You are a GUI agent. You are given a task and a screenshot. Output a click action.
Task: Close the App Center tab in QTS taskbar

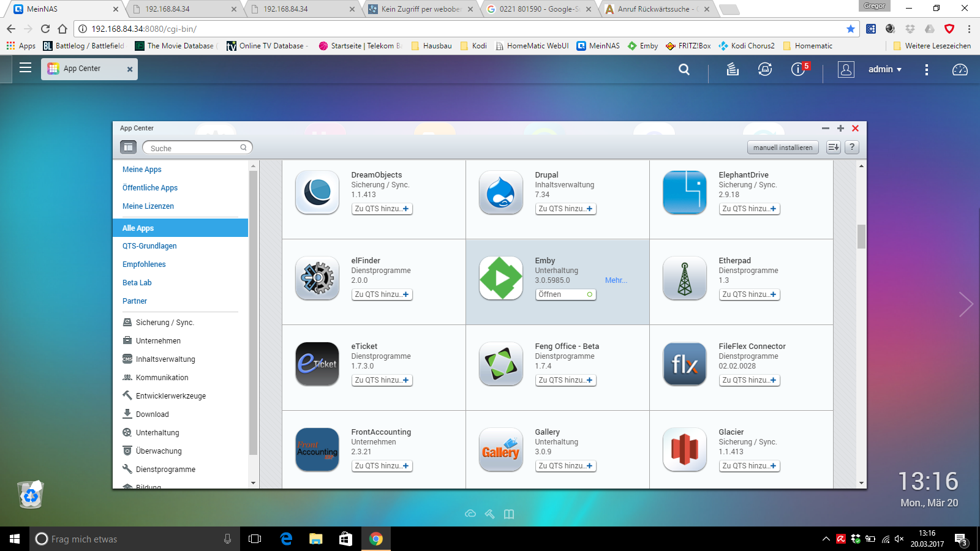coord(130,69)
